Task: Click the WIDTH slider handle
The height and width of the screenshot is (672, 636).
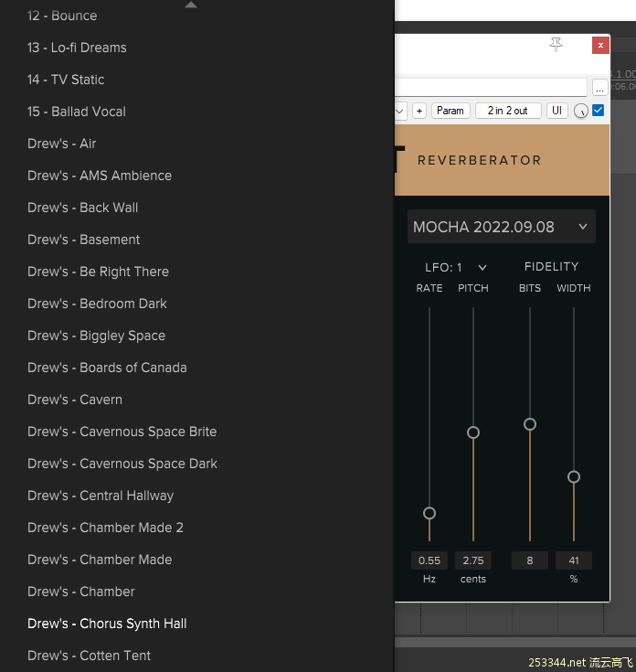Action: pos(574,477)
